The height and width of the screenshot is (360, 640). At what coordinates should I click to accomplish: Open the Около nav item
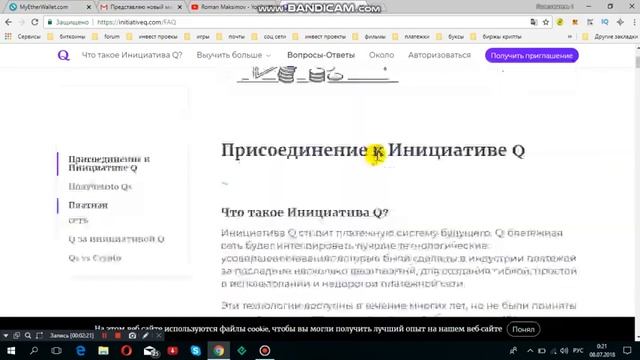click(381, 55)
